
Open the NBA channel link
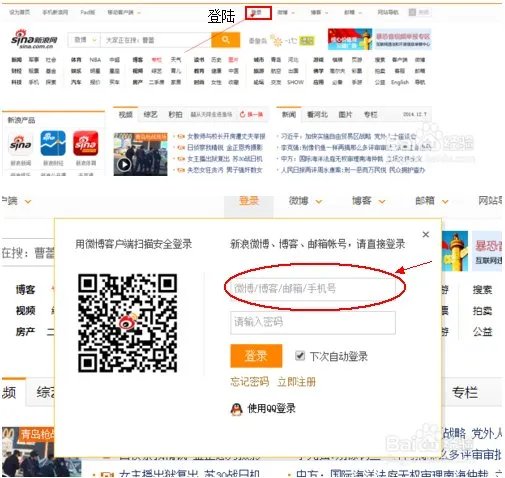click(x=95, y=60)
